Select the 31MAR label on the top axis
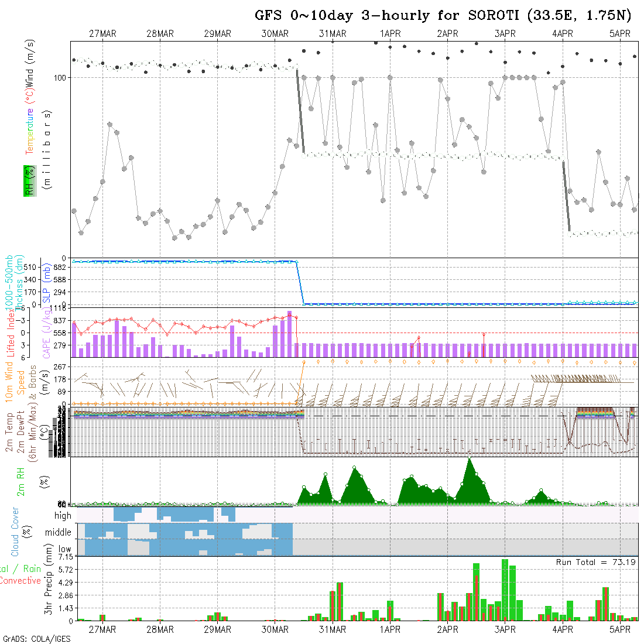Image resolution: width=644 pixels, height=644 pixels. 333,34
